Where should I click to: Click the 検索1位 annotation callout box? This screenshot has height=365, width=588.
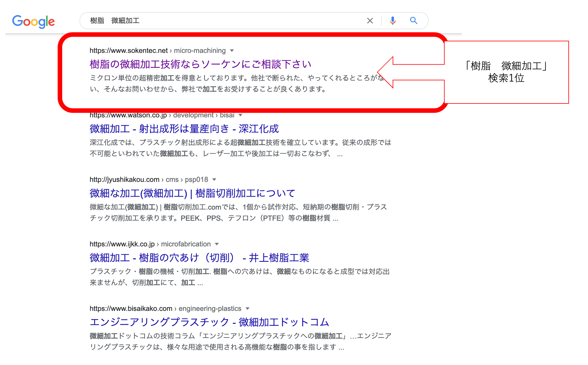[506, 72]
